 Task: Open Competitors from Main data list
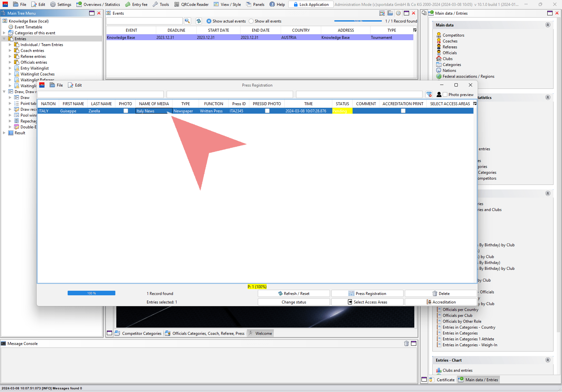(453, 35)
